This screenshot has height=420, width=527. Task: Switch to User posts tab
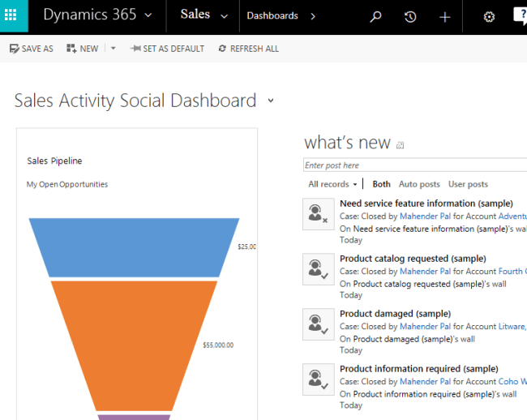(x=468, y=184)
